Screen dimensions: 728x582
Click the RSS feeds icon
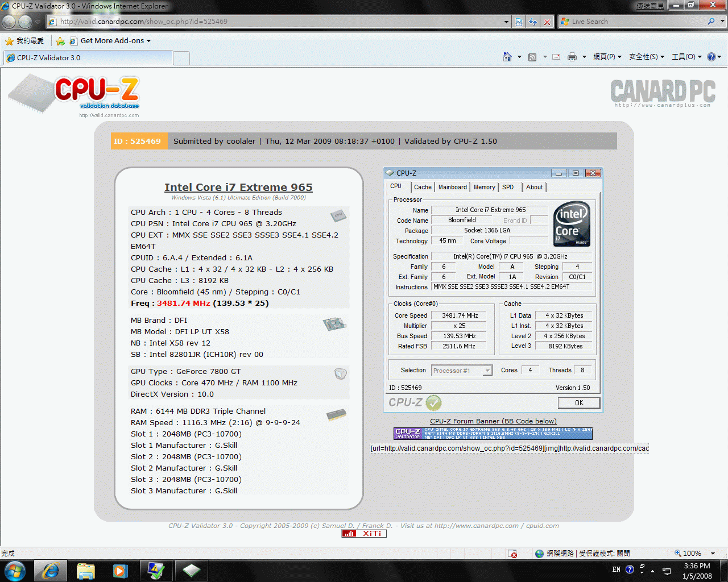click(532, 57)
